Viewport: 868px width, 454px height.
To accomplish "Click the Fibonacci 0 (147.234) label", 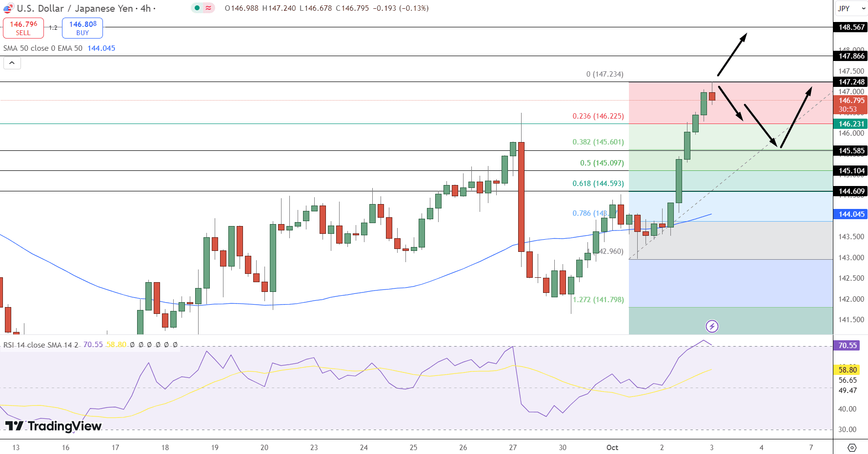I will pos(605,74).
